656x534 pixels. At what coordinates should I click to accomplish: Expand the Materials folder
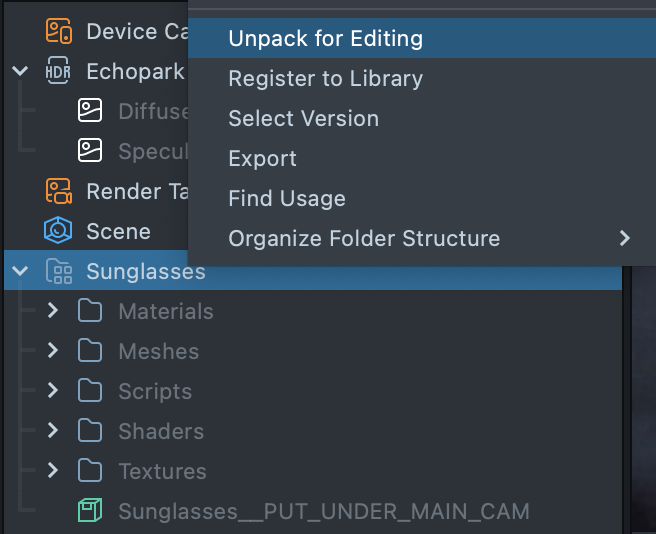click(x=52, y=311)
